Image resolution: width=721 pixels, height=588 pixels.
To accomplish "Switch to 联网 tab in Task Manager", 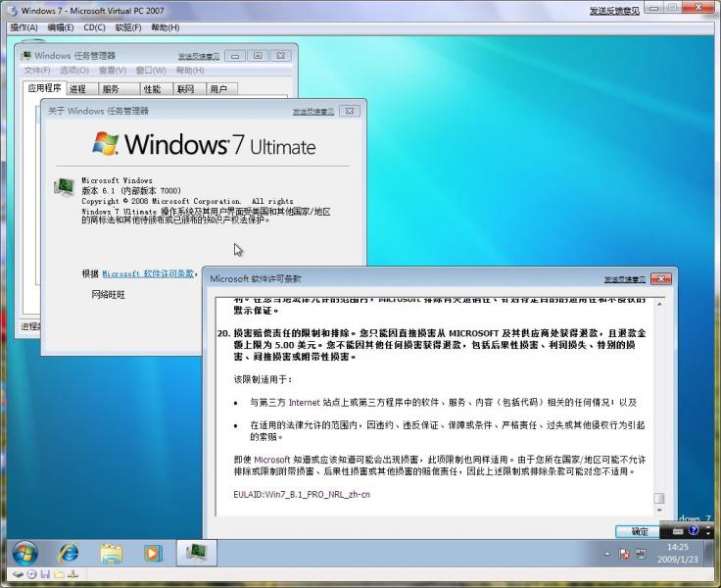I will coord(188,89).
